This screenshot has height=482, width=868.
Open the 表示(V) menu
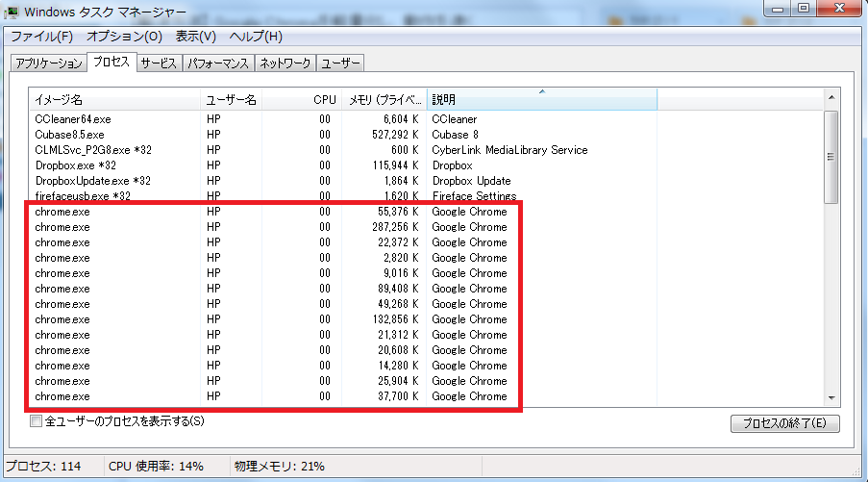[x=195, y=37]
